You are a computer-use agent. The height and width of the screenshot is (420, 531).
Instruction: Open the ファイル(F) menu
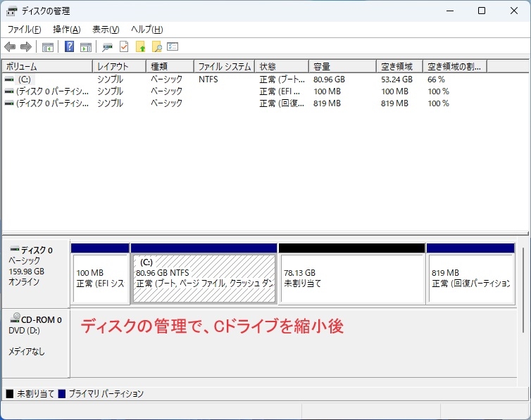tap(24, 30)
